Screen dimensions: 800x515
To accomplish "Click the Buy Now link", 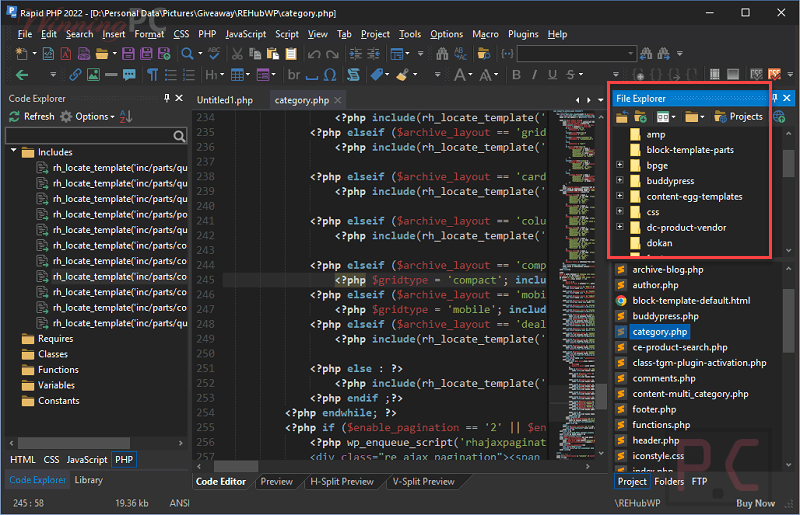I will (x=755, y=503).
